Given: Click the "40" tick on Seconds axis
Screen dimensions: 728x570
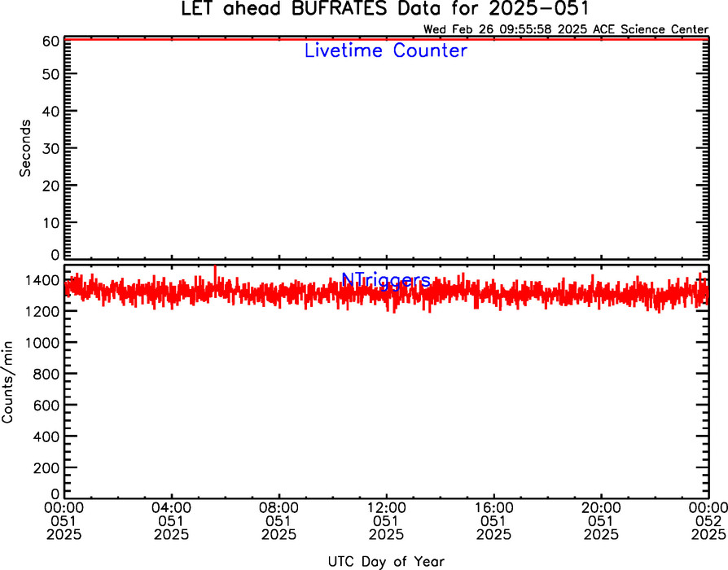Looking at the screenshot, I should pos(50,111).
